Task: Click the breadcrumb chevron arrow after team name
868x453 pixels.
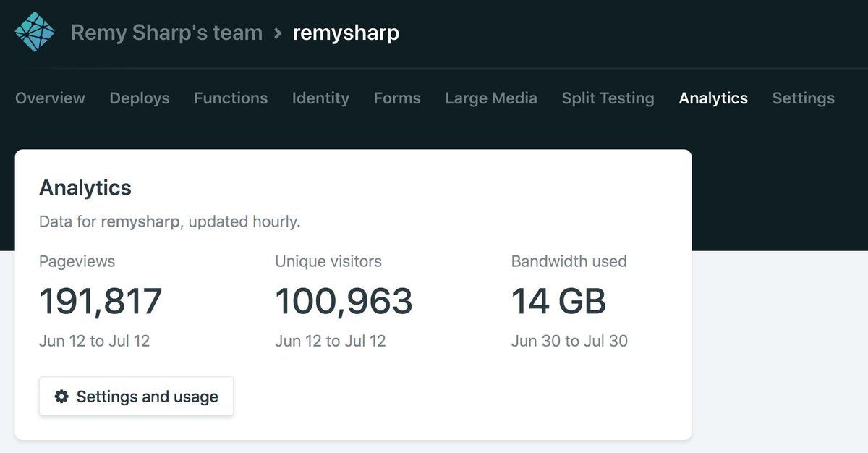Action: click(x=278, y=33)
